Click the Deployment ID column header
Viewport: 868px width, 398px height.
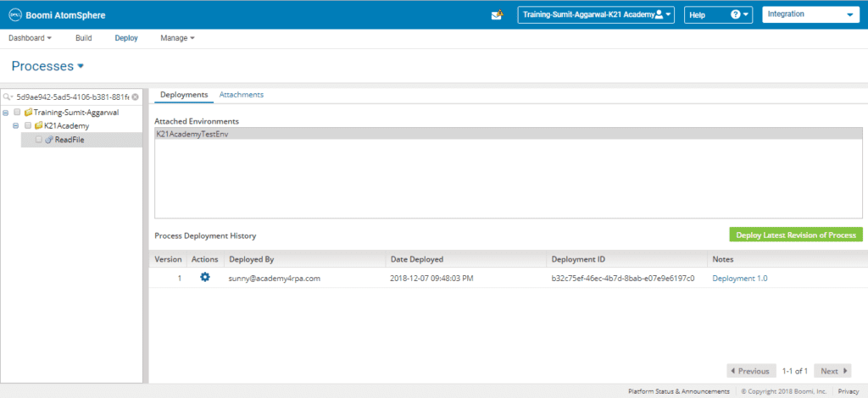coord(626,259)
